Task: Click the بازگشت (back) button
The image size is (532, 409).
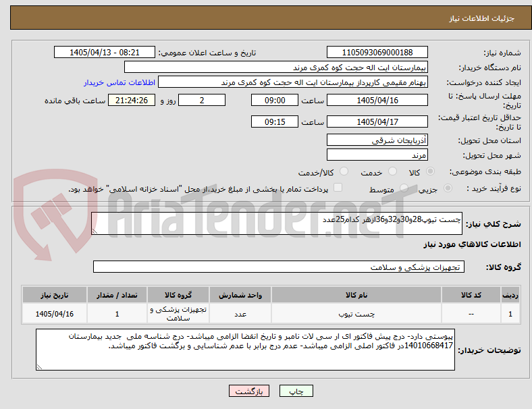Action: (249, 391)
